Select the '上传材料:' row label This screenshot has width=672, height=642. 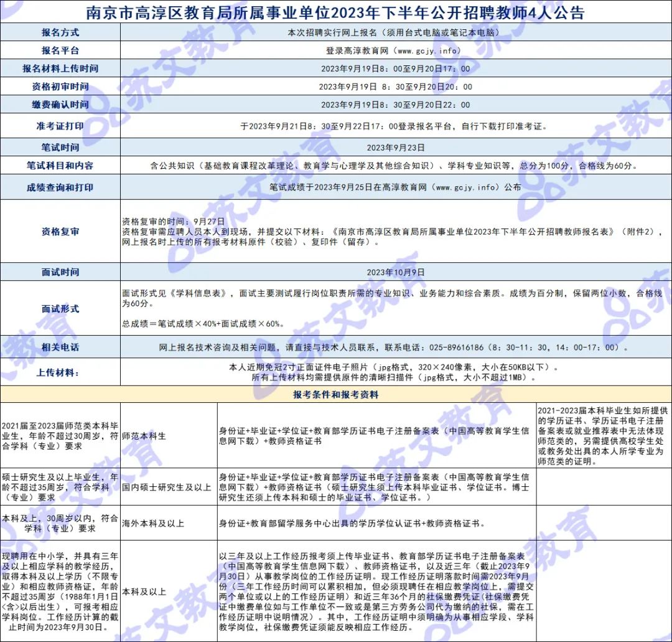coord(57,372)
